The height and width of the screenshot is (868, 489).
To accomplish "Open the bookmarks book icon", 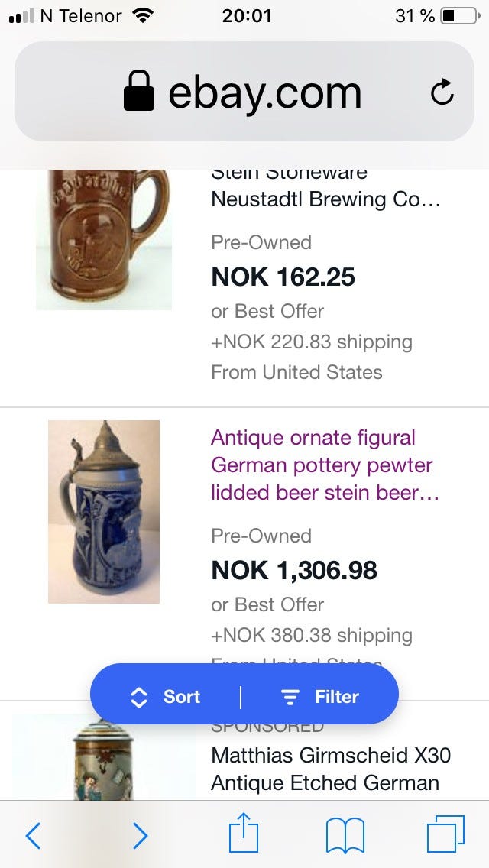I will 345,834.
